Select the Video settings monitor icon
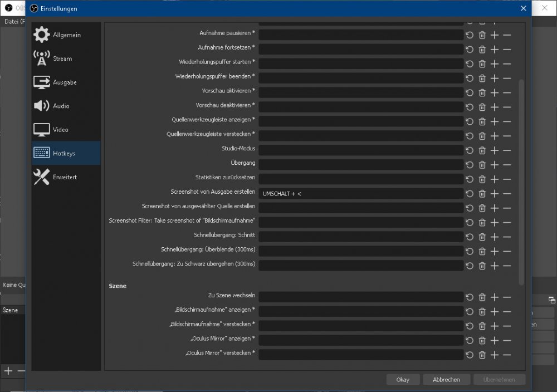This screenshot has height=392, width=557. 42,129
